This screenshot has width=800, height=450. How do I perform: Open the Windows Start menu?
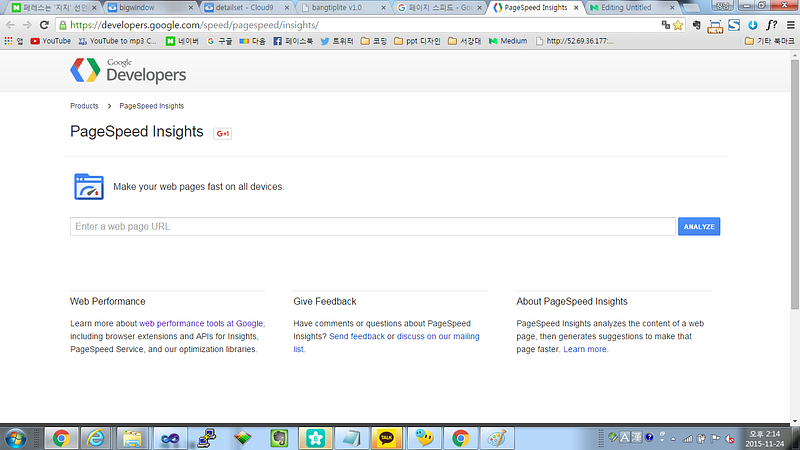(x=15, y=438)
